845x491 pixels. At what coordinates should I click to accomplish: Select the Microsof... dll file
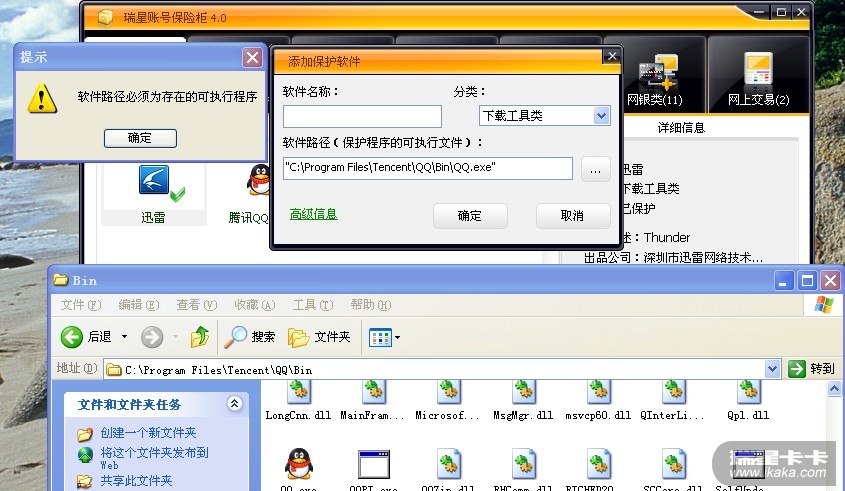(x=448, y=400)
